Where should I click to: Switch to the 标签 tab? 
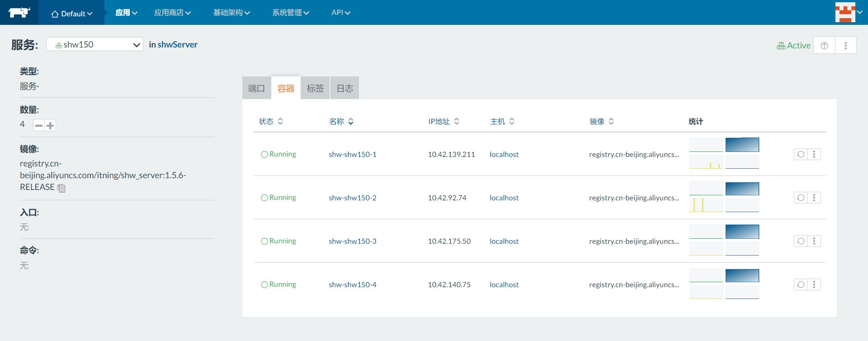[x=315, y=88]
